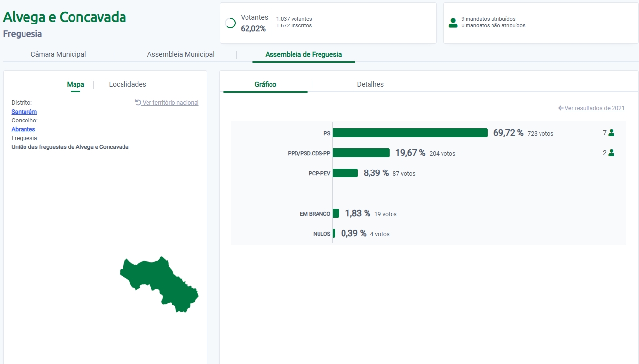Click the PCP-PEV result bar
The image size is (639, 364).
tap(345, 173)
